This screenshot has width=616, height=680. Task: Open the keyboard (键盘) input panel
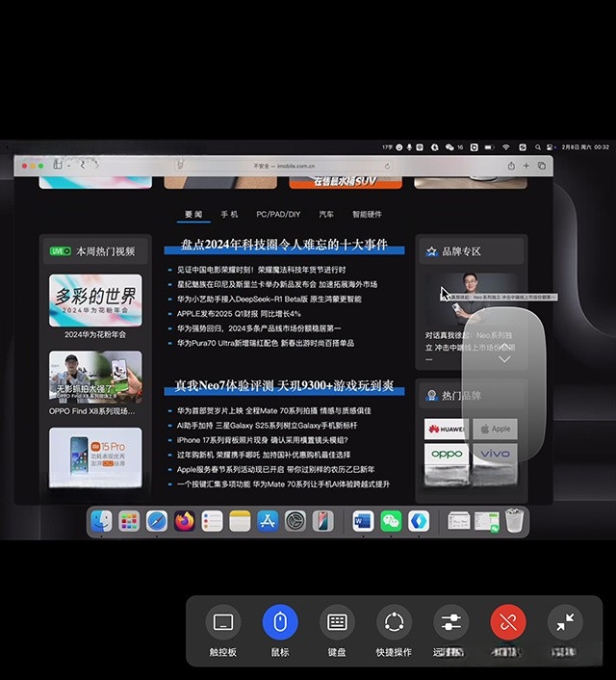pyautogui.click(x=337, y=622)
